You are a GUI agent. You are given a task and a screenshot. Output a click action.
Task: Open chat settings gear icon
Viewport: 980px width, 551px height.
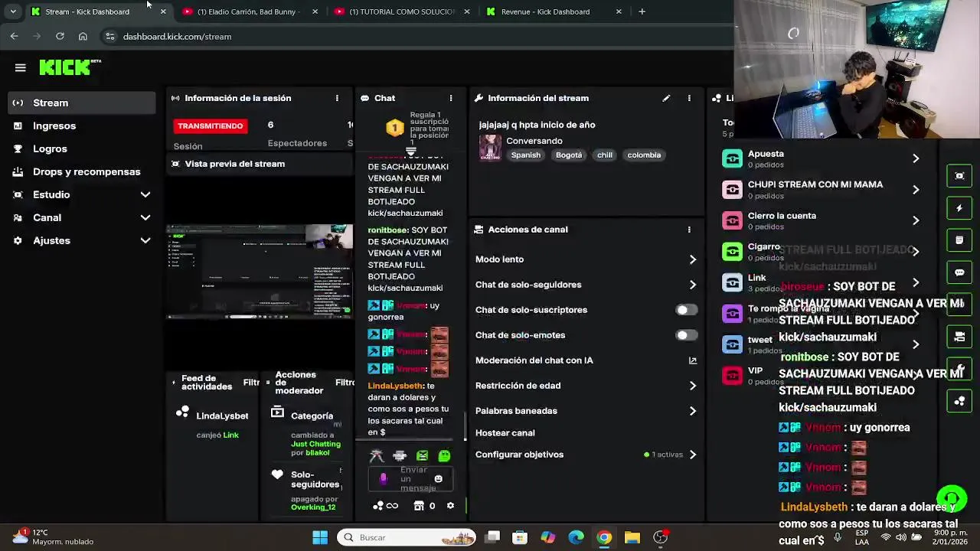[x=450, y=506]
